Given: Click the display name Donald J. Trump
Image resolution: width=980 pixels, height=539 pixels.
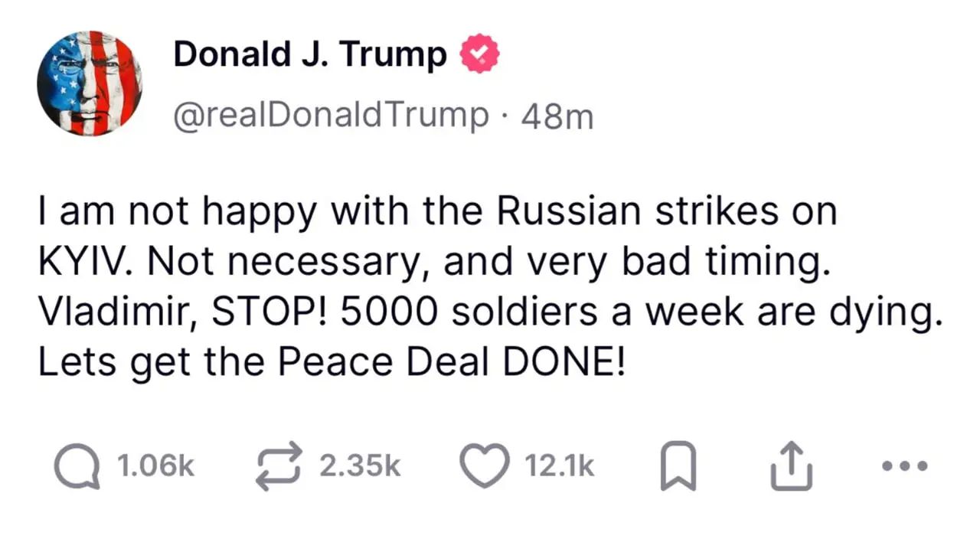Looking at the screenshot, I should click(309, 54).
